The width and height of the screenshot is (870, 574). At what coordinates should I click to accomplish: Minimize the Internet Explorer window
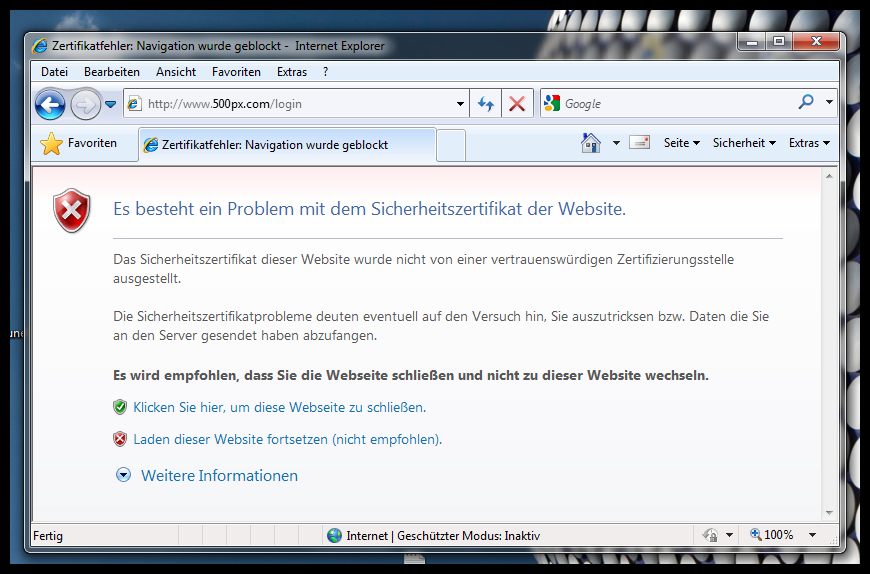click(752, 42)
